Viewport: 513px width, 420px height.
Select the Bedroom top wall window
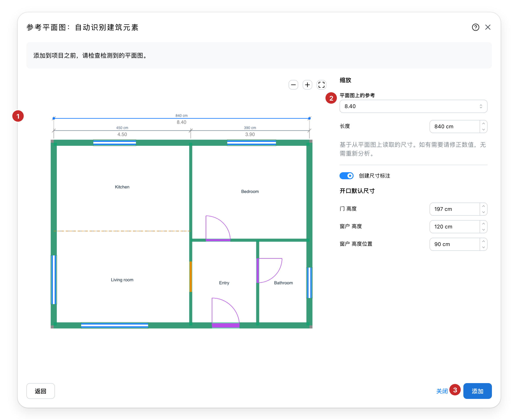[x=251, y=143]
